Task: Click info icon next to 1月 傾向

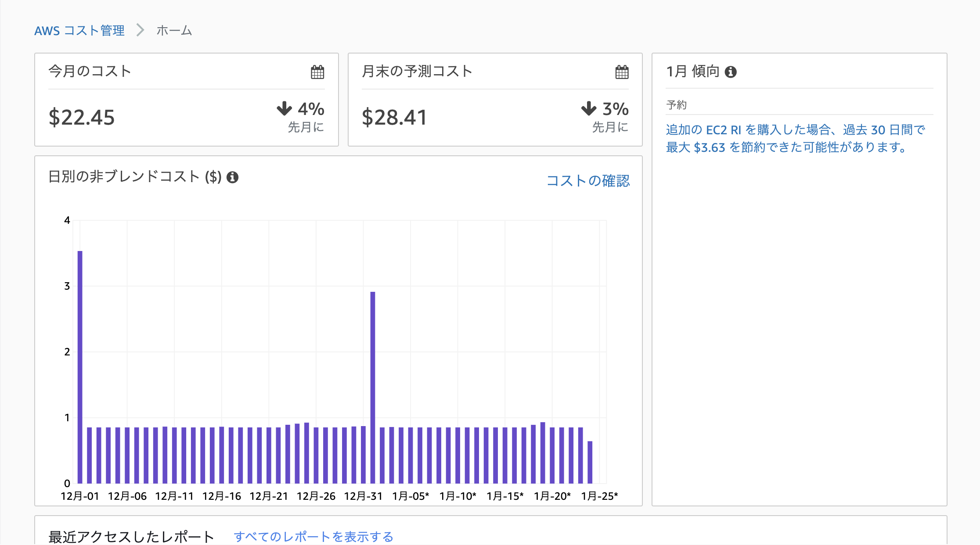Action: pyautogui.click(x=731, y=72)
